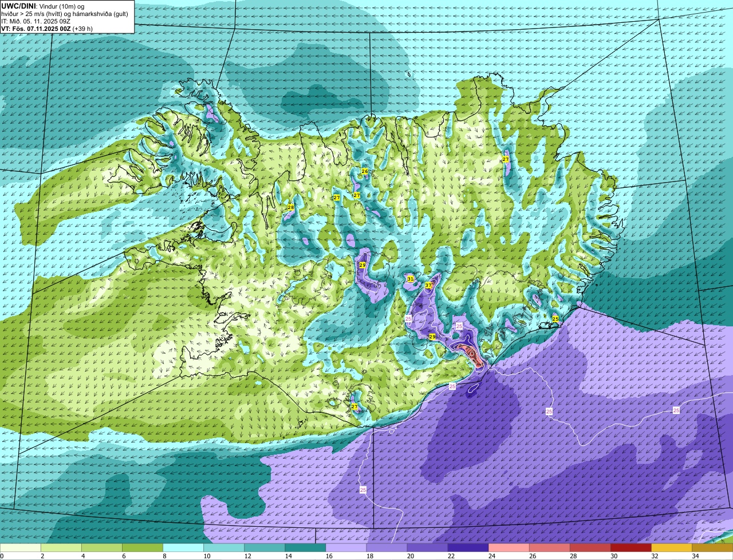The image size is (733, 560).
Task: Pick the red 28–30 m/s legend swatch
Action: pyautogui.click(x=590, y=548)
